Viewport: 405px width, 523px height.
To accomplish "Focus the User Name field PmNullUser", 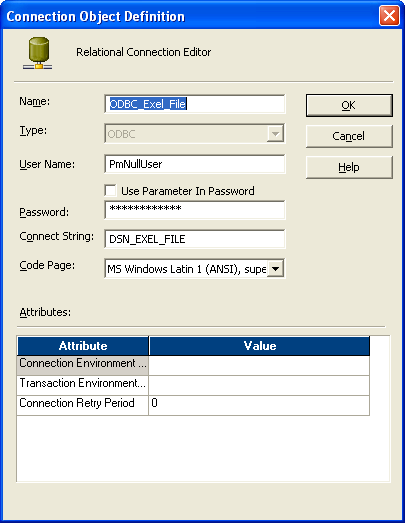I will pos(195,164).
